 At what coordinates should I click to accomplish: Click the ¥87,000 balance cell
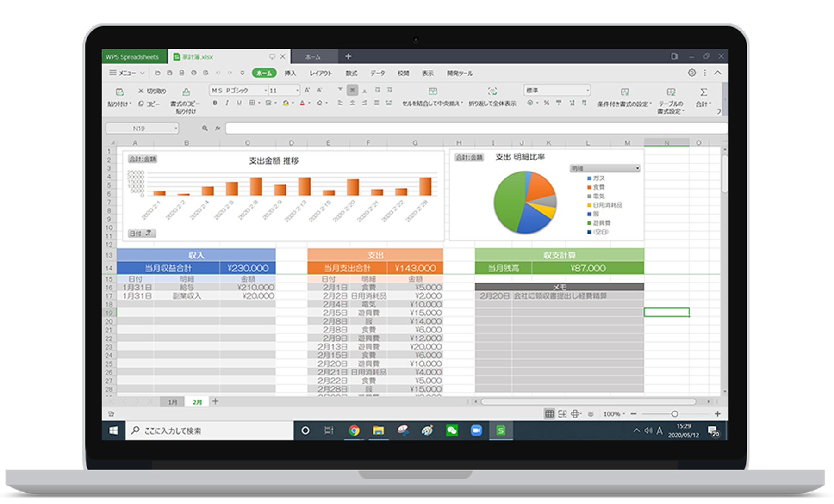coord(588,268)
